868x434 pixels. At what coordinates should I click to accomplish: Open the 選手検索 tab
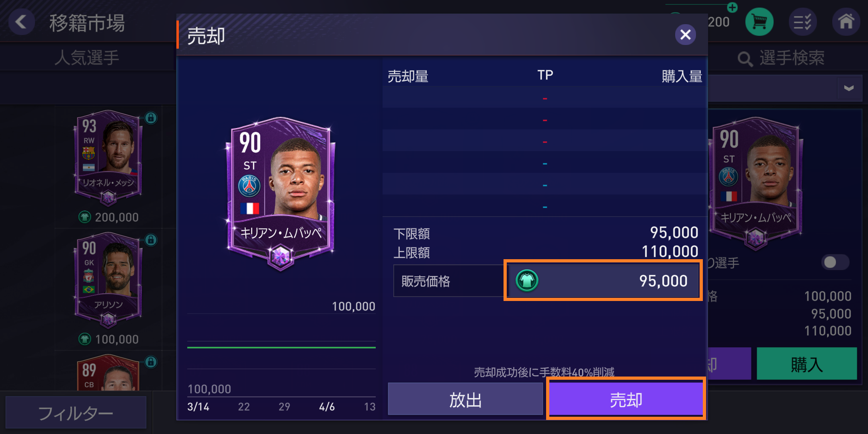pyautogui.click(x=782, y=58)
